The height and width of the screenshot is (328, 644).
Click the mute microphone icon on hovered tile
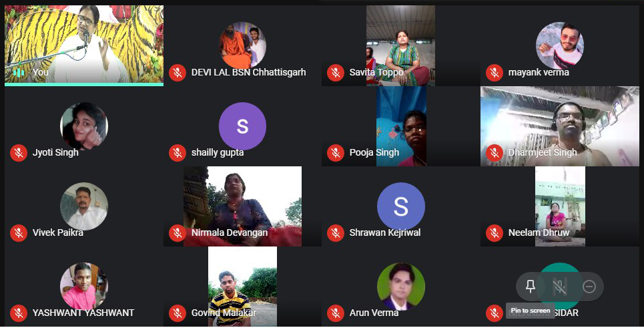(x=559, y=286)
